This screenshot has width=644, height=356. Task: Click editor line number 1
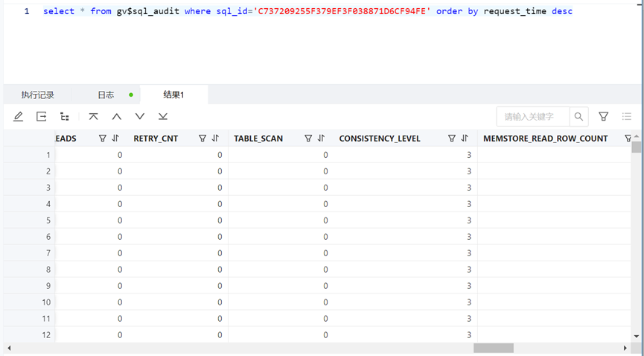(x=27, y=11)
